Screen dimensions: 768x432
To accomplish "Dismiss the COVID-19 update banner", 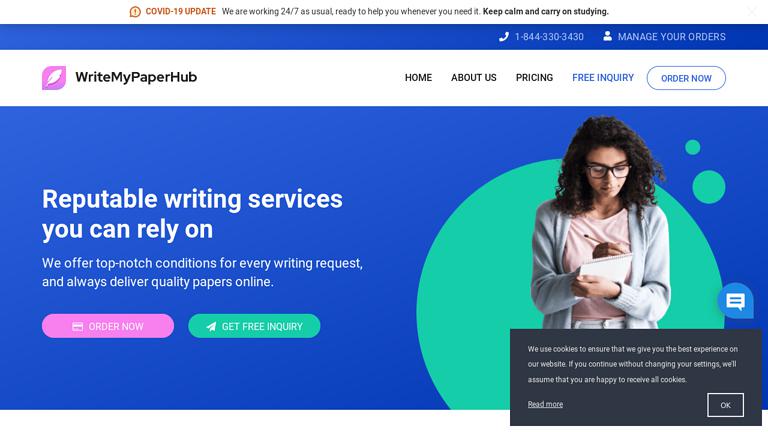I will coord(752,12).
